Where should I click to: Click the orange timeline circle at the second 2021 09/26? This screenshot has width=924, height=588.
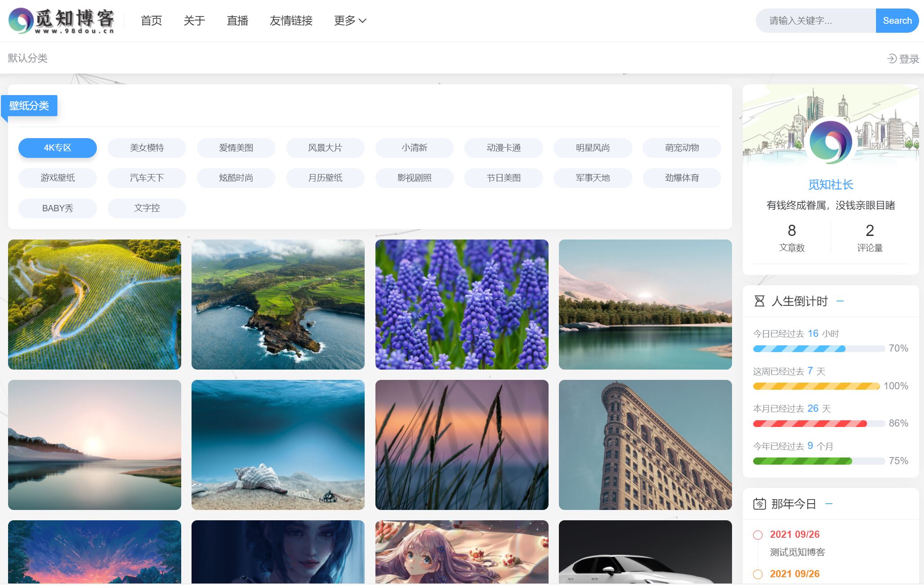758,574
